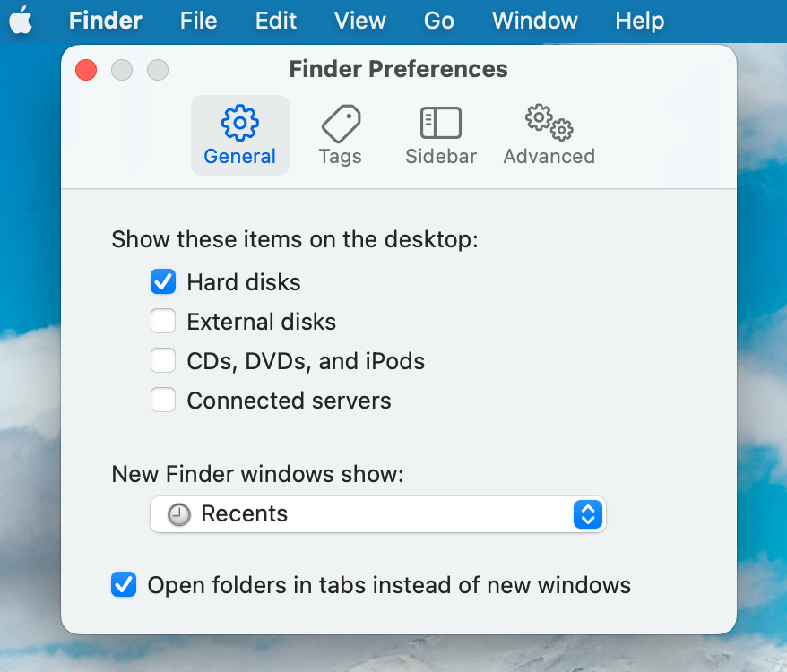Click the Finder Preferences title bar

[x=397, y=69]
